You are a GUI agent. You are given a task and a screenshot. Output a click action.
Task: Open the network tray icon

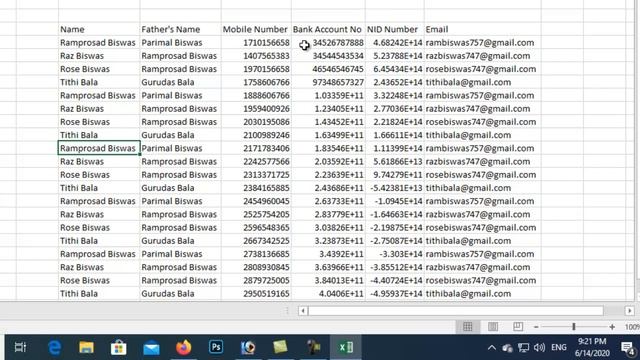click(x=523, y=348)
